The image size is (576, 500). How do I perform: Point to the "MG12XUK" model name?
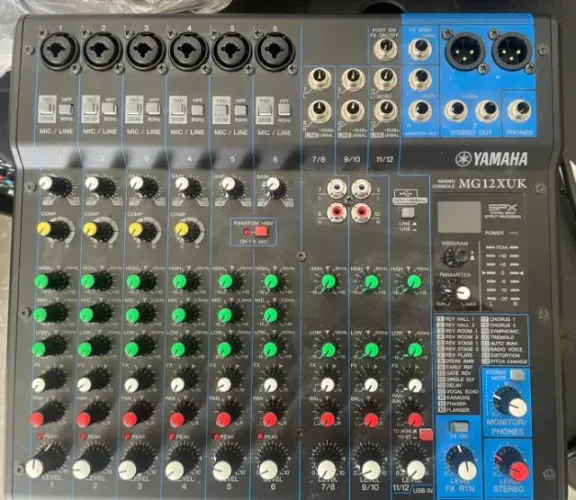492,183
